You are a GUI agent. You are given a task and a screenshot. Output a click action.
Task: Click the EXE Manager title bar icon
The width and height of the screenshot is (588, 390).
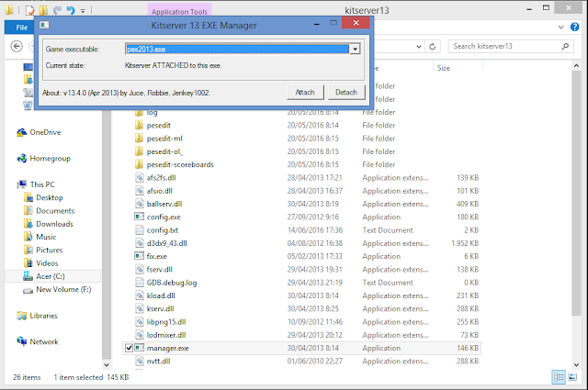point(45,25)
